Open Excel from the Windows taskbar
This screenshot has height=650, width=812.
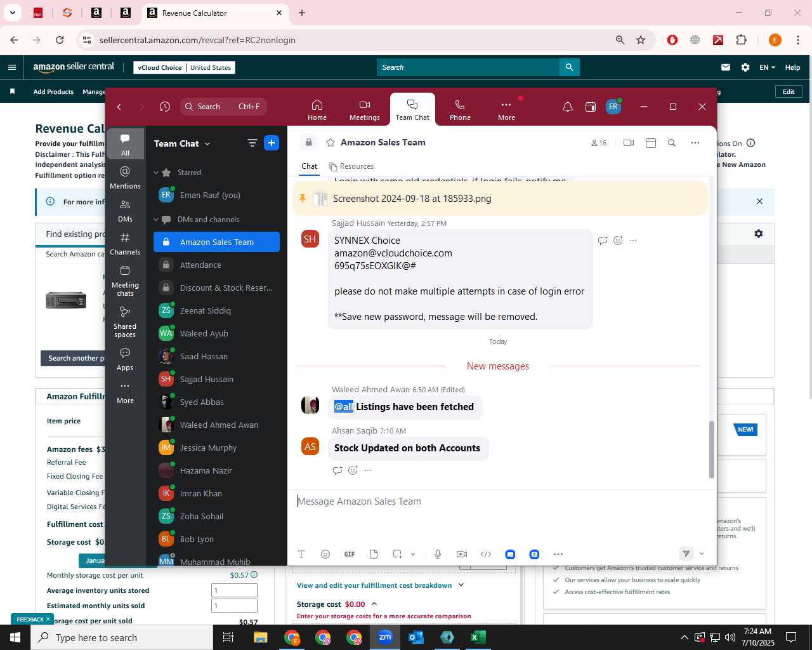coord(478,637)
